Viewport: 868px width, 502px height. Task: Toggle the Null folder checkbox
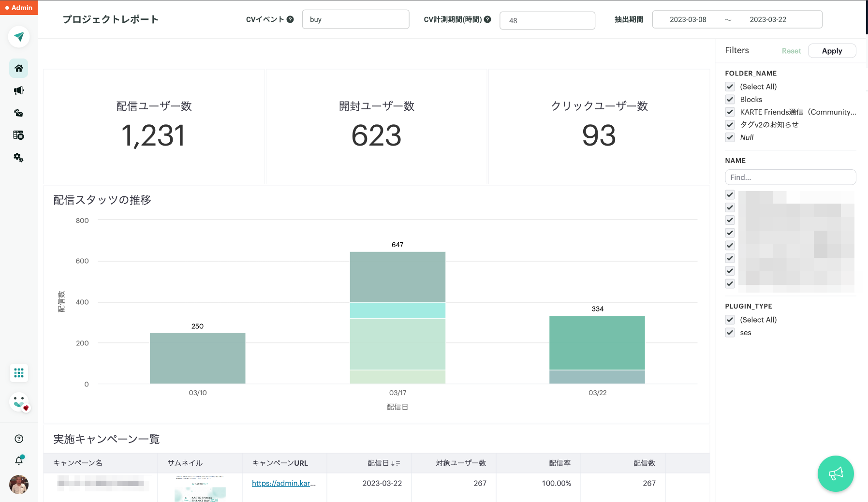pyautogui.click(x=730, y=137)
